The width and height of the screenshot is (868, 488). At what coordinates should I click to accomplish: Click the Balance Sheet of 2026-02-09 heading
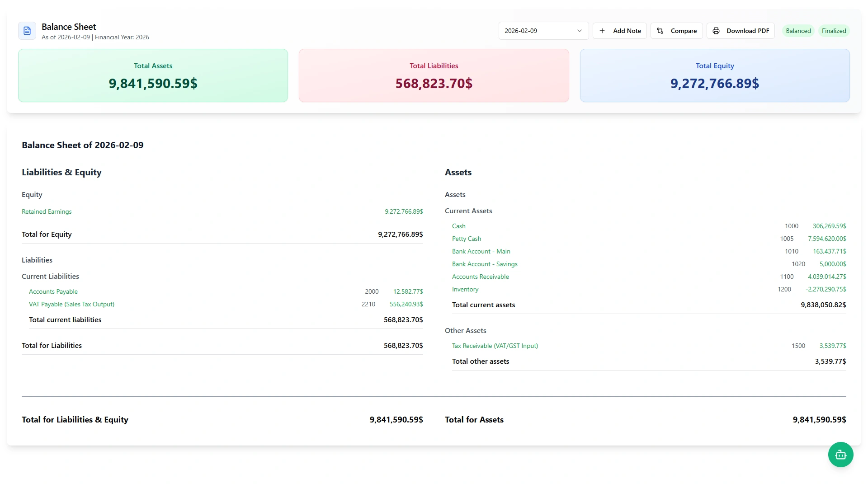pos(83,145)
